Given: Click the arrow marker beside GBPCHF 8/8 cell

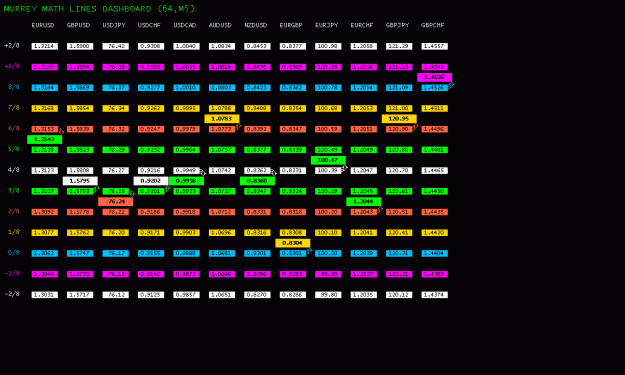Looking at the screenshot, I should [x=451, y=85].
